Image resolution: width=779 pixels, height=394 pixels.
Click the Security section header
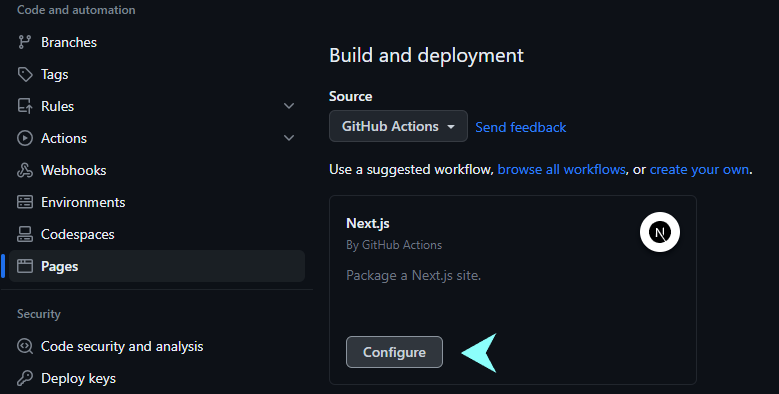[x=39, y=314]
